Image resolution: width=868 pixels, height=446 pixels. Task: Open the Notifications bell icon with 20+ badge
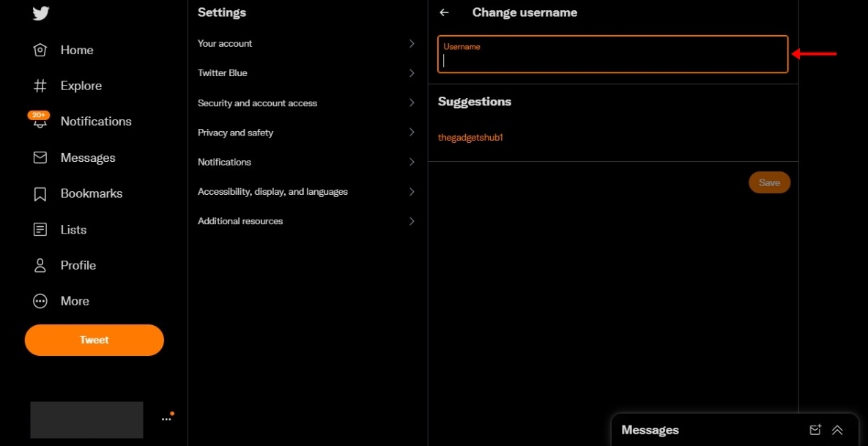pyautogui.click(x=40, y=120)
